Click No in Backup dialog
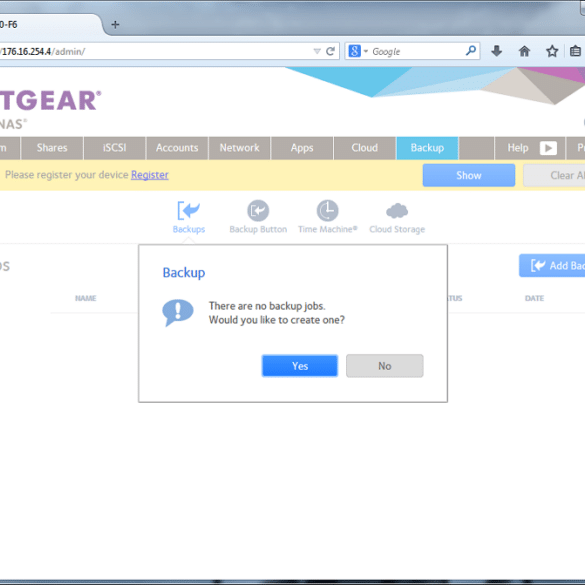 [x=385, y=366]
